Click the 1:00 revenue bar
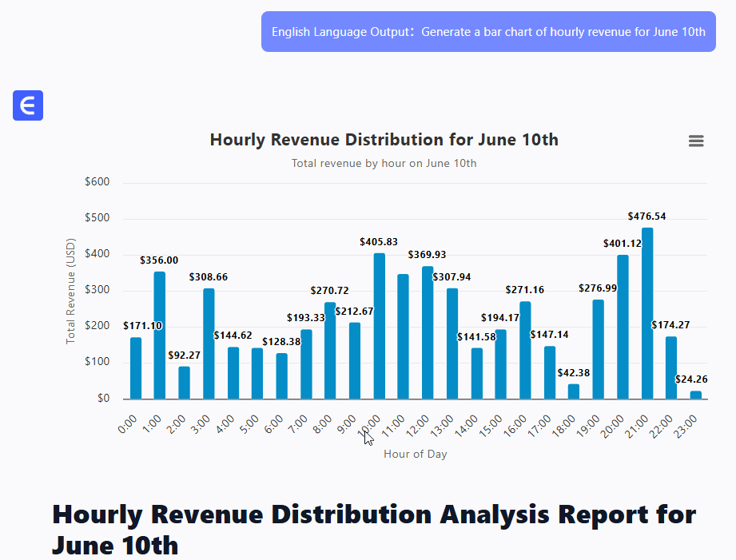This screenshot has height=560, width=736. pyautogui.click(x=160, y=336)
